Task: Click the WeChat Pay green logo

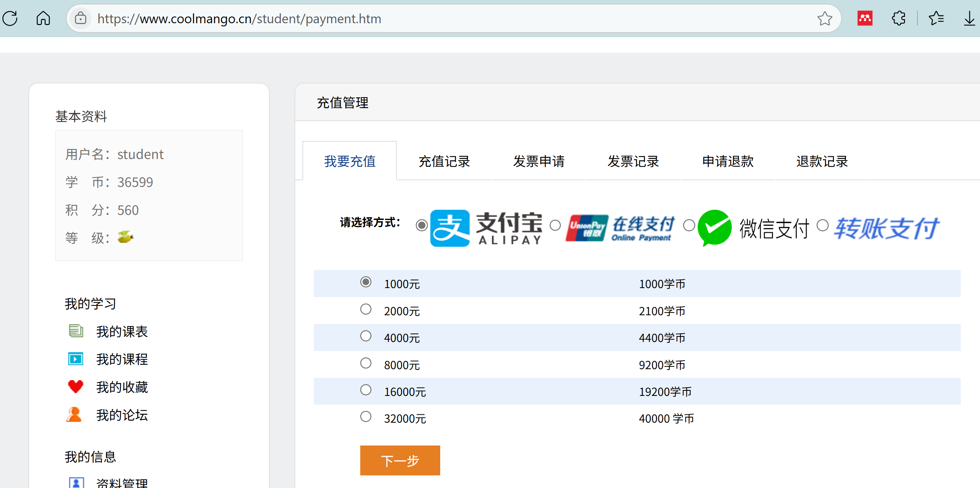Action: coord(754,228)
